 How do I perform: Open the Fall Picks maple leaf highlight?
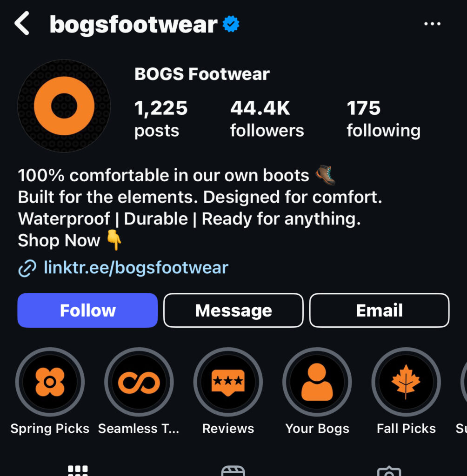(406, 382)
